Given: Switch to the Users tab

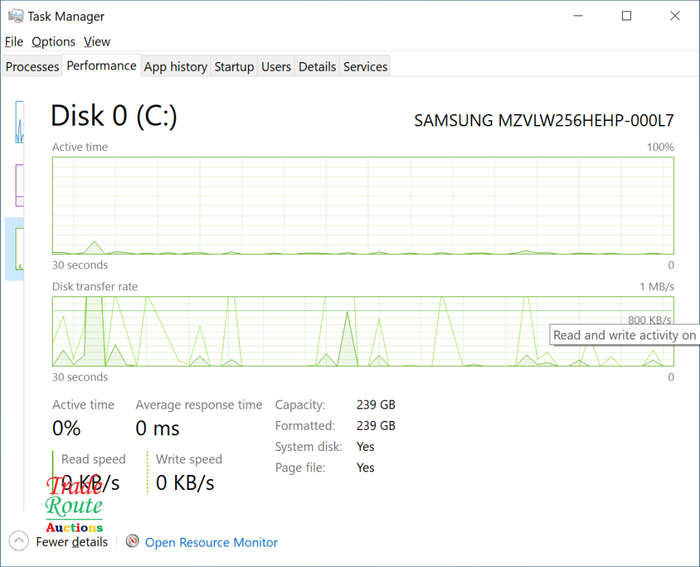Looking at the screenshot, I should [276, 67].
